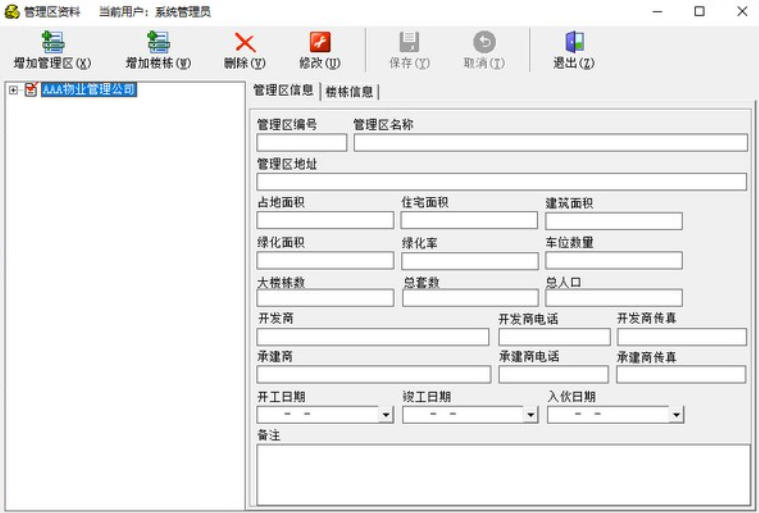This screenshot has height=513, width=759.
Task: Switch to the 楼栋信息 tab
Action: click(x=350, y=92)
